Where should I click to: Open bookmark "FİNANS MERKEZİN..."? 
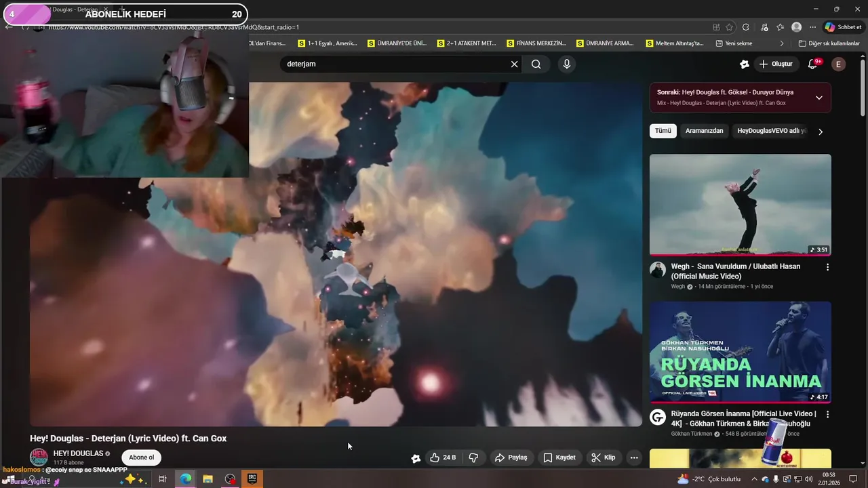click(536, 43)
